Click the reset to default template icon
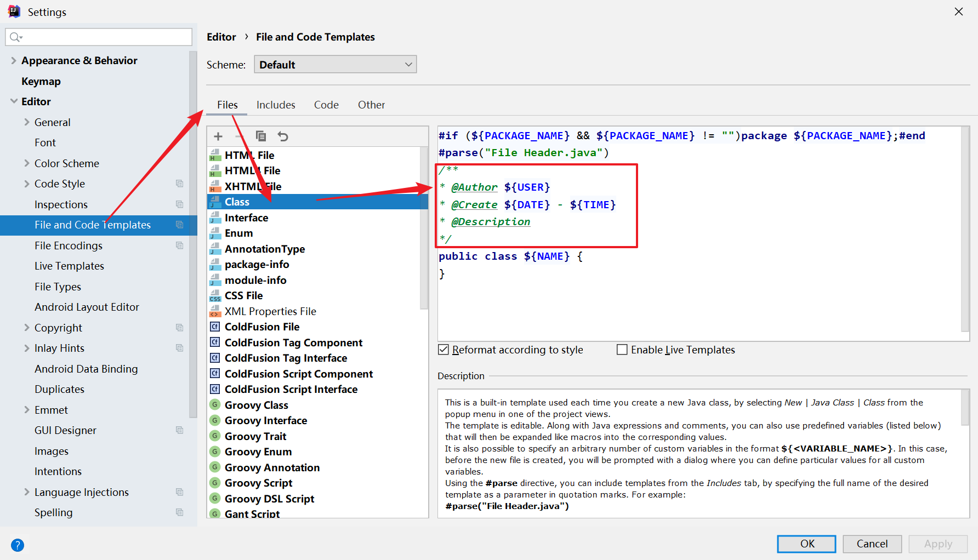This screenshot has width=978, height=560. tap(283, 136)
